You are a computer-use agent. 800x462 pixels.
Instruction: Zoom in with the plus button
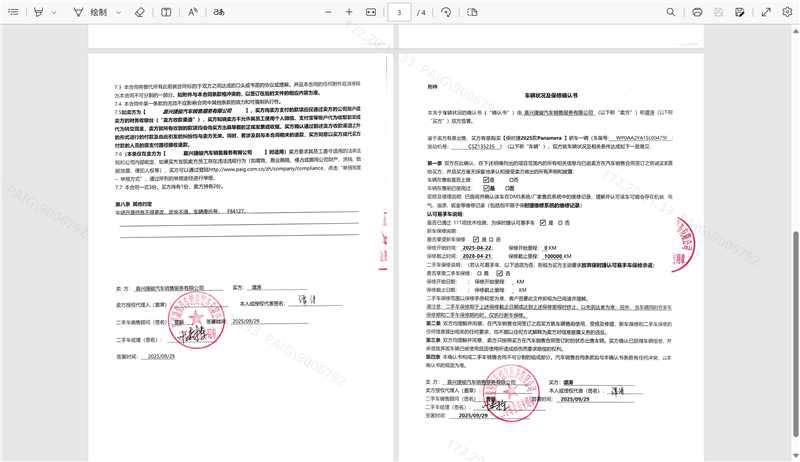click(x=348, y=12)
